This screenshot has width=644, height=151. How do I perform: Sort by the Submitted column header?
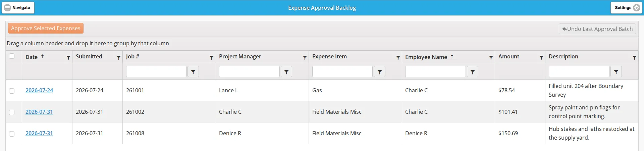[x=89, y=56]
